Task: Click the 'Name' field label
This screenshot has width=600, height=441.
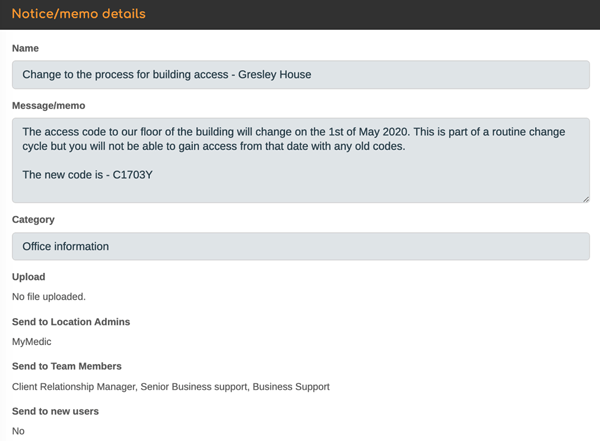Action: 25,48
